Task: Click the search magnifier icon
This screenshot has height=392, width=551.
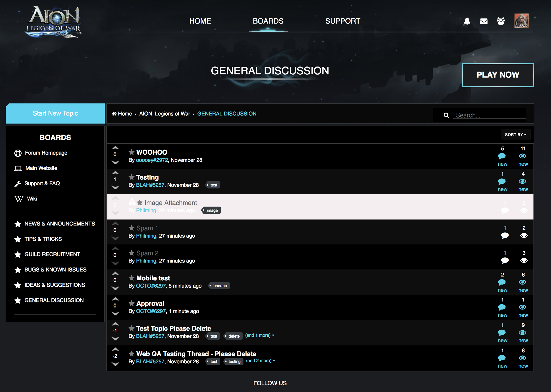Action: tap(446, 115)
